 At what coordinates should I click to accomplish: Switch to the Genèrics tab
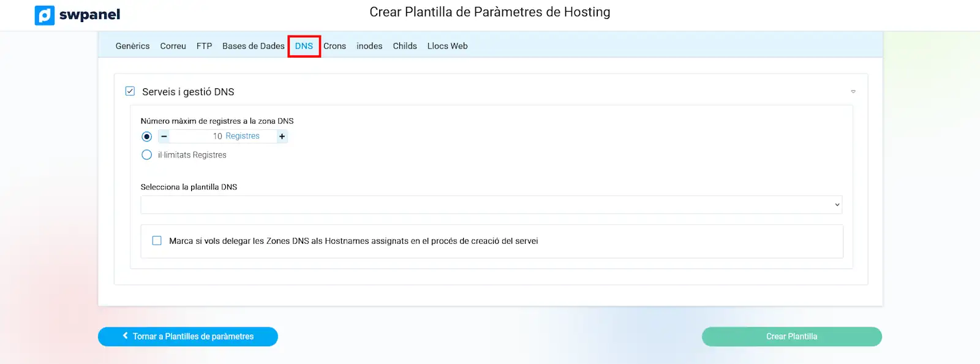click(x=132, y=46)
